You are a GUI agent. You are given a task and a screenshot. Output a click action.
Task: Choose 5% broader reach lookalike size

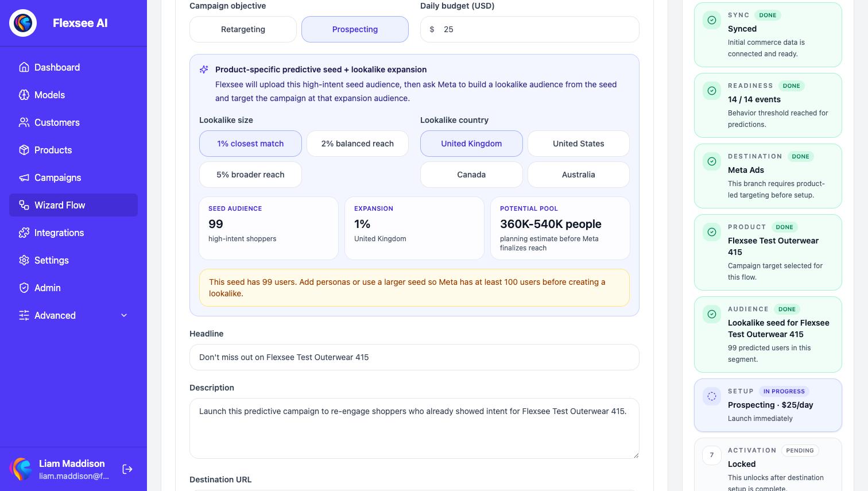click(x=250, y=175)
